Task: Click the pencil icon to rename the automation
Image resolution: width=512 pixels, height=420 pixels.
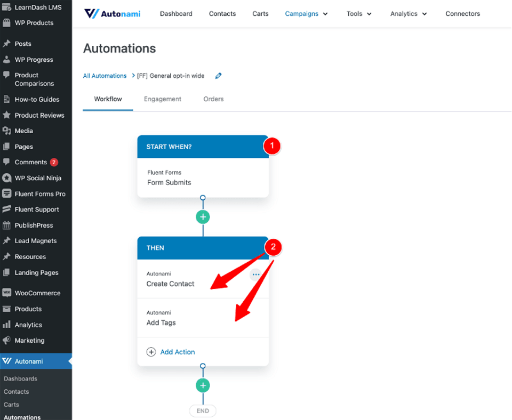Action: point(218,76)
